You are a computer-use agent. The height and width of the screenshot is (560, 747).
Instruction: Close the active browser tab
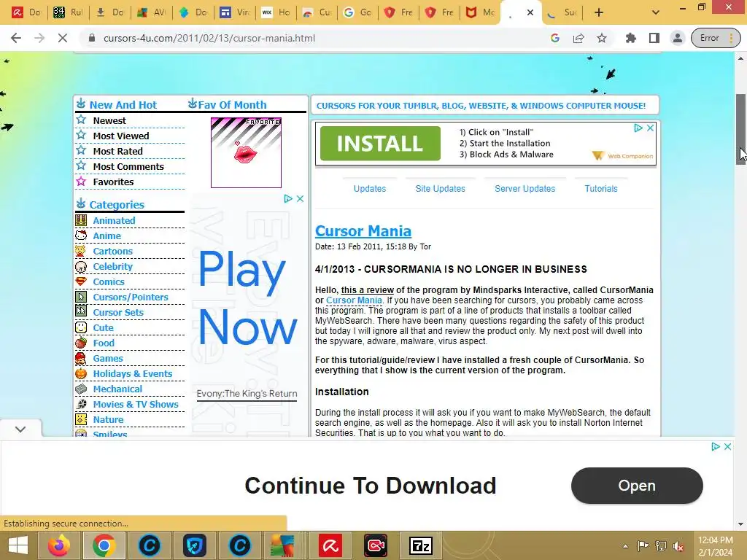530,12
